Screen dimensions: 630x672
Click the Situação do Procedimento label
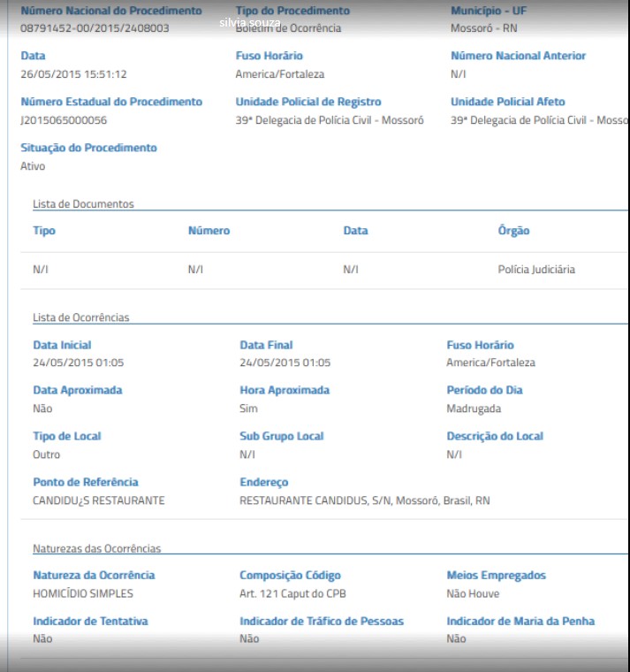[x=88, y=148]
